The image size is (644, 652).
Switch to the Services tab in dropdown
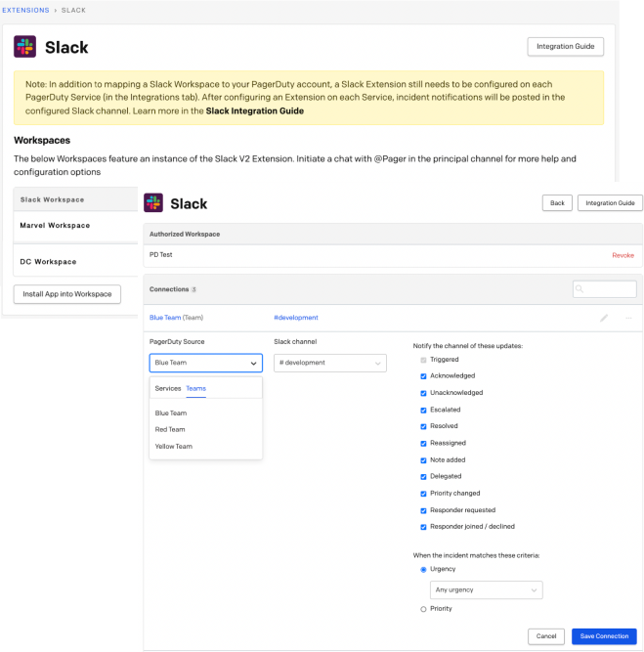[x=167, y=389]
